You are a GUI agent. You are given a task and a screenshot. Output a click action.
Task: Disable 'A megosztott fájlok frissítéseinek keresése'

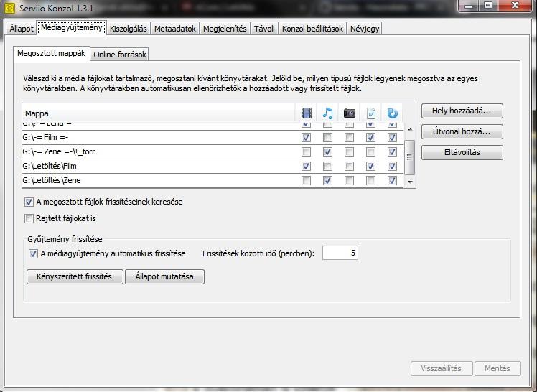tap(29, 202)
